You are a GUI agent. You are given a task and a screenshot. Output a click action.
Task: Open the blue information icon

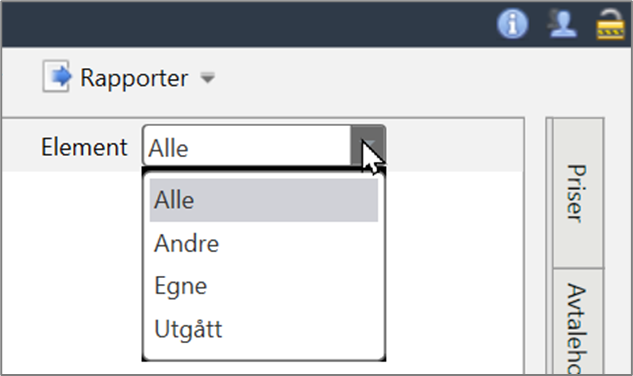pyautogui.click(x=512, y=24)
